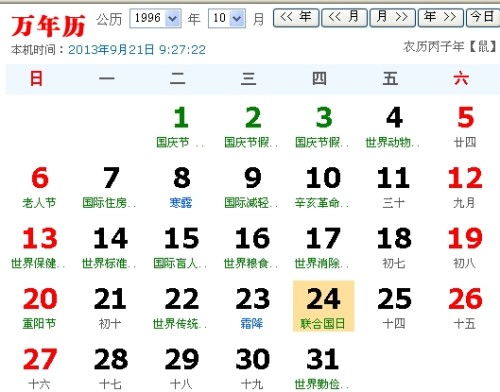The image size is (500, 392).
Task: Select October 23 霜降
Action: pyautogui.click(x=252, y=308)
